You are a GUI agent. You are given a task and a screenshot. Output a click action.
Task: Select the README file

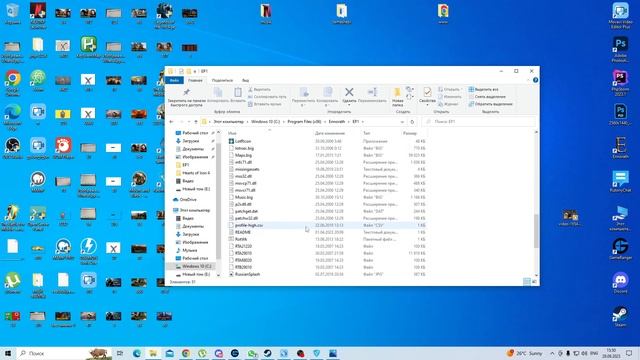[x=242, y=232]
